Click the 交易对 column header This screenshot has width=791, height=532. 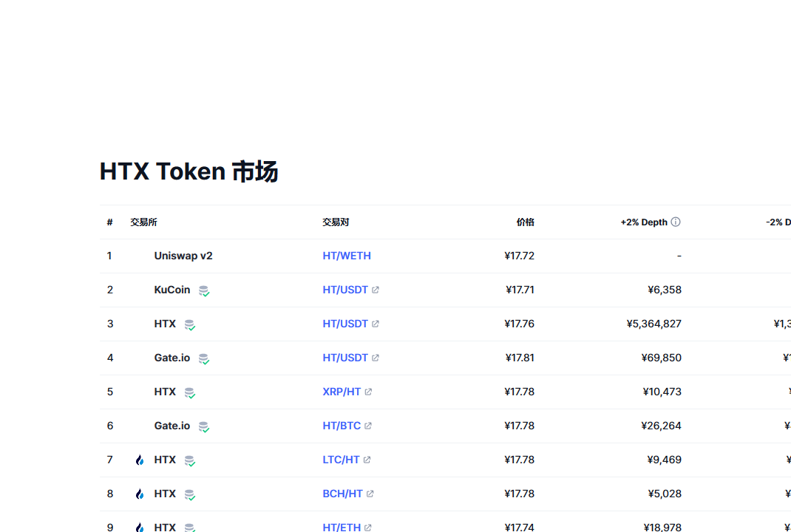336,222
